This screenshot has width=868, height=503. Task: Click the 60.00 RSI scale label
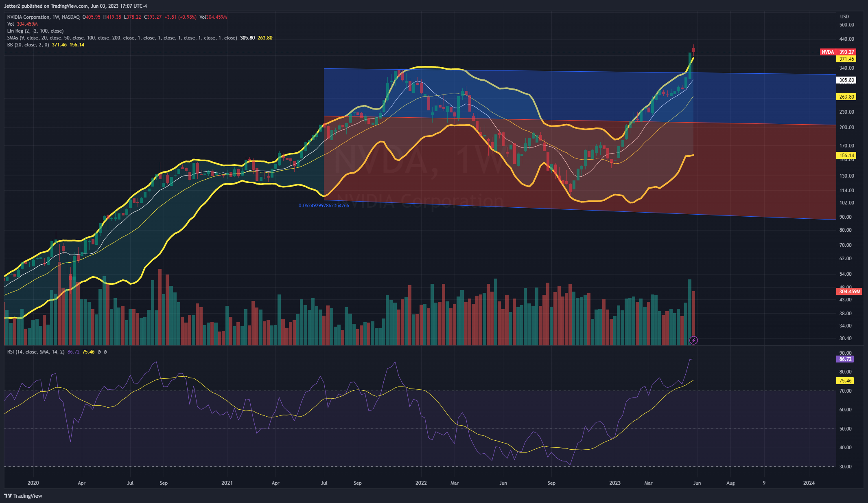[x=846, y=410]
